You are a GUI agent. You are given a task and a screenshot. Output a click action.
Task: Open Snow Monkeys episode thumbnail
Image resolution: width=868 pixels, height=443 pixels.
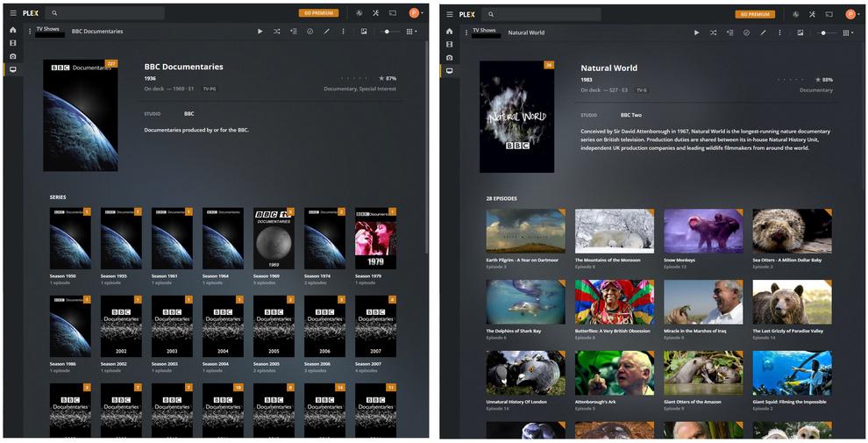point(703,231)
